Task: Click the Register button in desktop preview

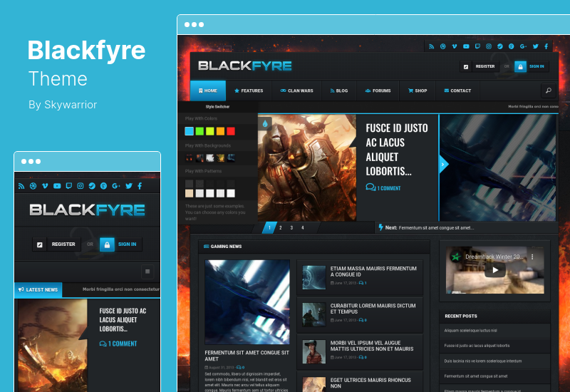Action: tap(485, 66)
